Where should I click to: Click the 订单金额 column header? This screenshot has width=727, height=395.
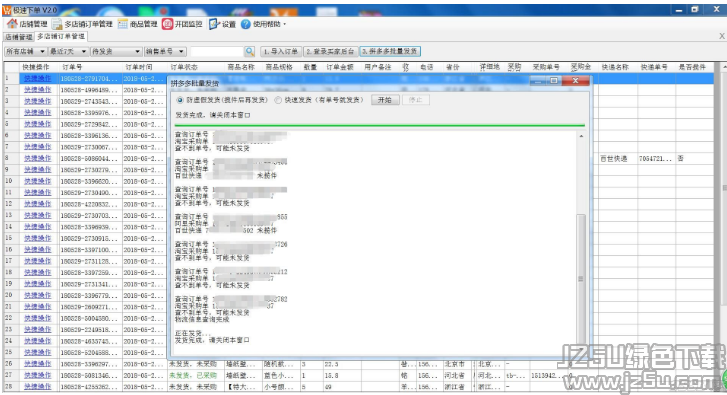click(x=342, y=67)
